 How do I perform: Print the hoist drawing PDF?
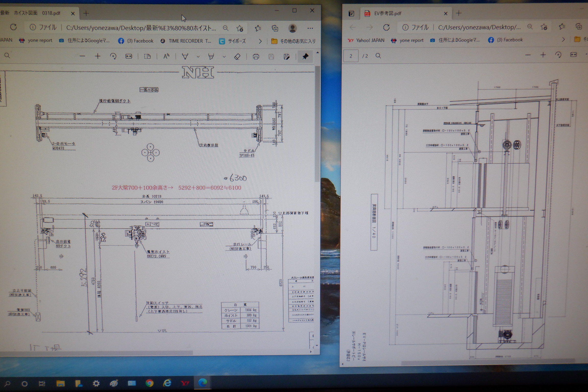(x=256, y=57)
